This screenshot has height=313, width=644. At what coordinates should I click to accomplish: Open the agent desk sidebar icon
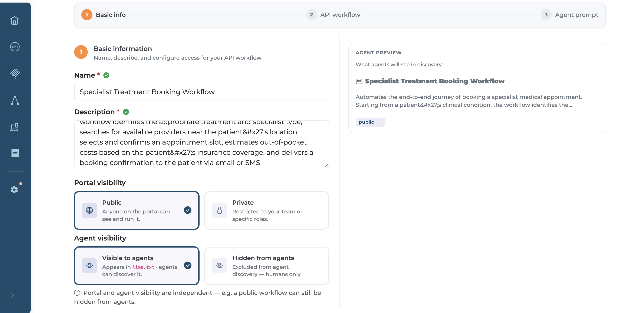[x=14, y=127]
